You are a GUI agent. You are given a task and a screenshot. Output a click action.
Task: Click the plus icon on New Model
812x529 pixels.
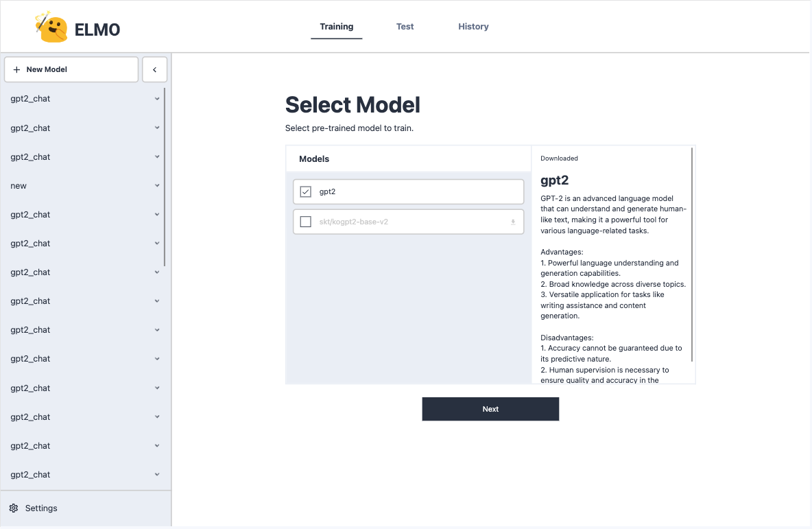[x=16, y=69]
